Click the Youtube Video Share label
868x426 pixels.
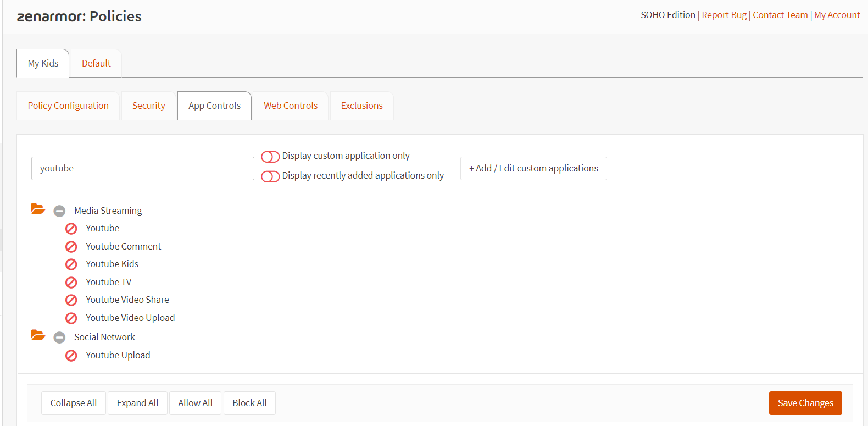(127, 300)
